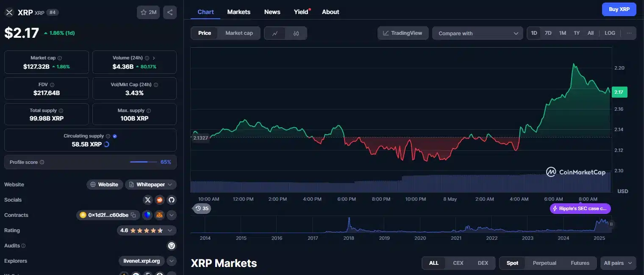Open the X (Twitter) social icon
Viewport: 644px width, 275px height.
[x=148, y=200]
